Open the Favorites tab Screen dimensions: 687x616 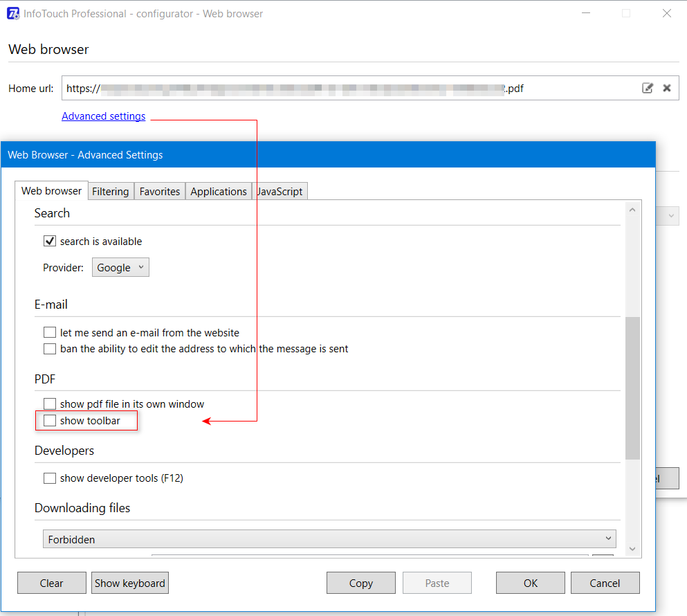click(160, 192)
